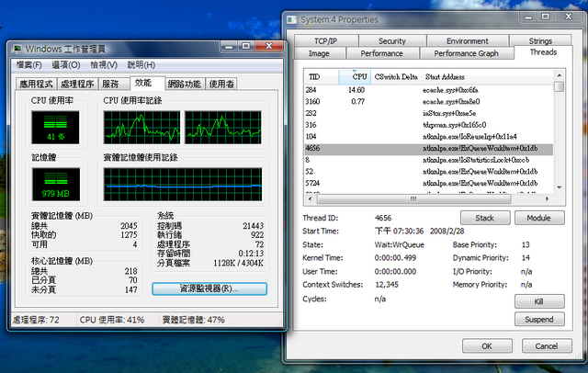This screenshot has height=373, width=588.
Task: Open the TCP/IP tab in Properties
Action: click(x=326, y=40)
